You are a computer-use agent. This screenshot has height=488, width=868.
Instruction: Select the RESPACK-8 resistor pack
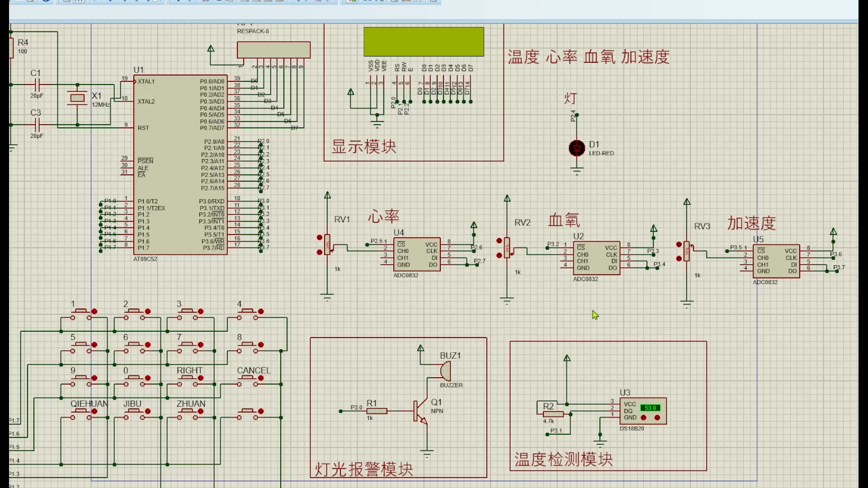[x=274, y=50]
